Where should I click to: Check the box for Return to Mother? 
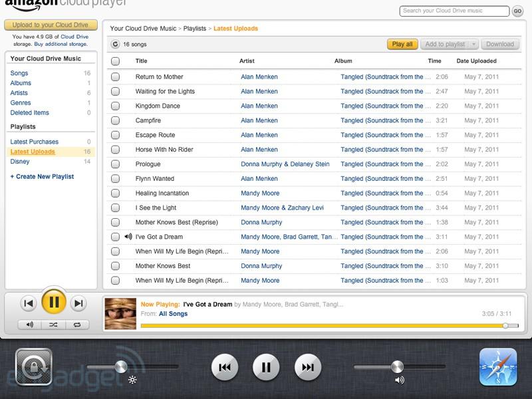click(115, 77)
